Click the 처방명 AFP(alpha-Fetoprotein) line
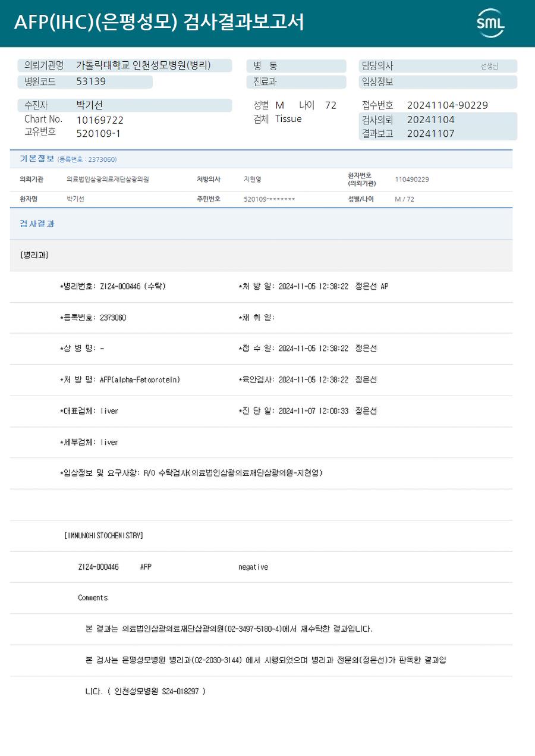The image size is (535, 756). click(x=119, y=379)
